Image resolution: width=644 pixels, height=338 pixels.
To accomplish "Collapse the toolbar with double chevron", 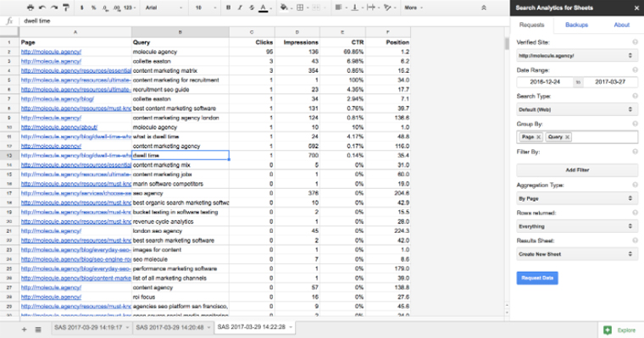I will pos(484,8).
